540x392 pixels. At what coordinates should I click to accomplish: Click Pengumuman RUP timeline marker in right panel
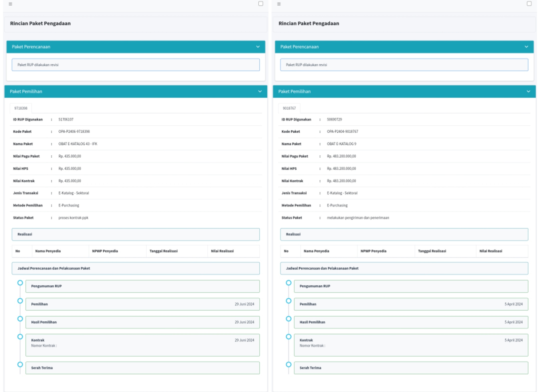coord(289,283)
